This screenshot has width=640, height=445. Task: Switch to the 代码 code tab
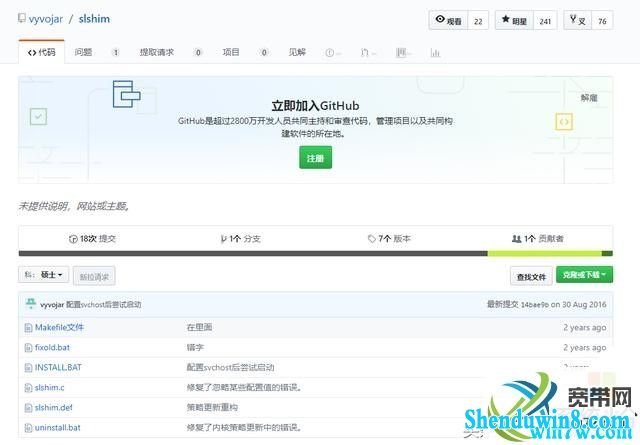pos(42,52)
